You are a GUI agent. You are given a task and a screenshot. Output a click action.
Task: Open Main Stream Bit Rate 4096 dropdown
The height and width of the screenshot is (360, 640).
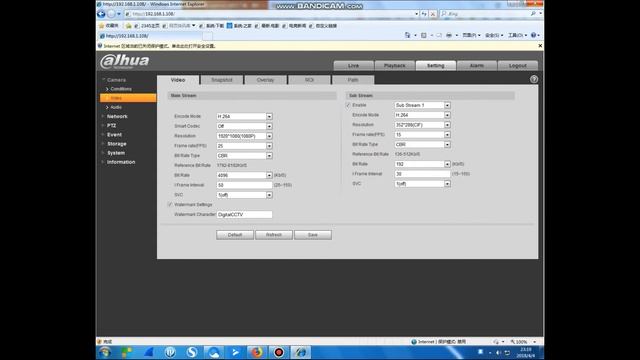point(269,175)
